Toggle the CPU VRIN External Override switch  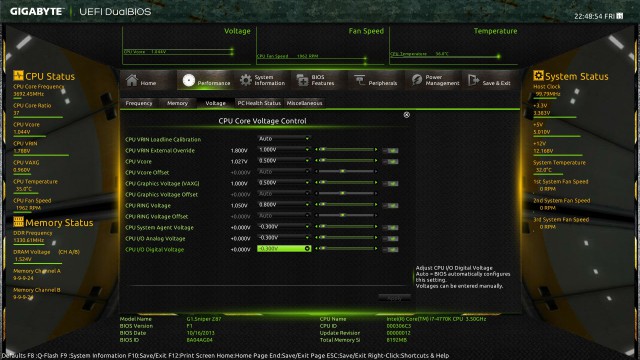click(391, 151)
